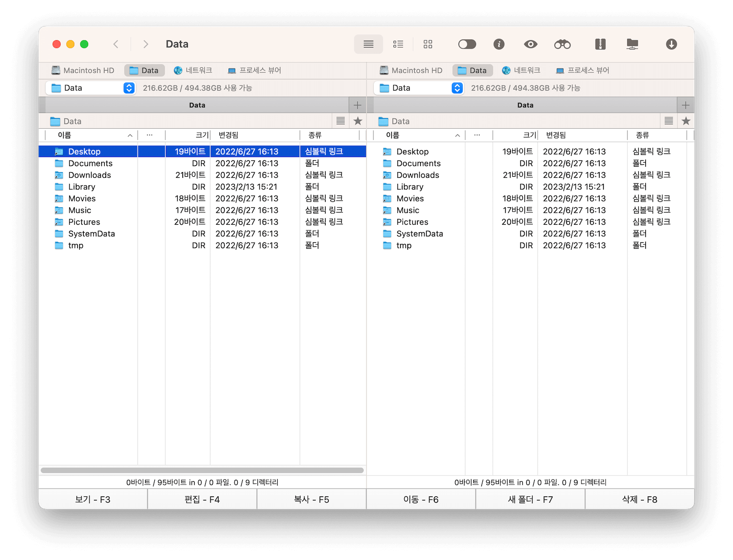The width and height of the screenshot is (733, 560).
Task: Go forward with the right chevron
Action: pos(146,44)
